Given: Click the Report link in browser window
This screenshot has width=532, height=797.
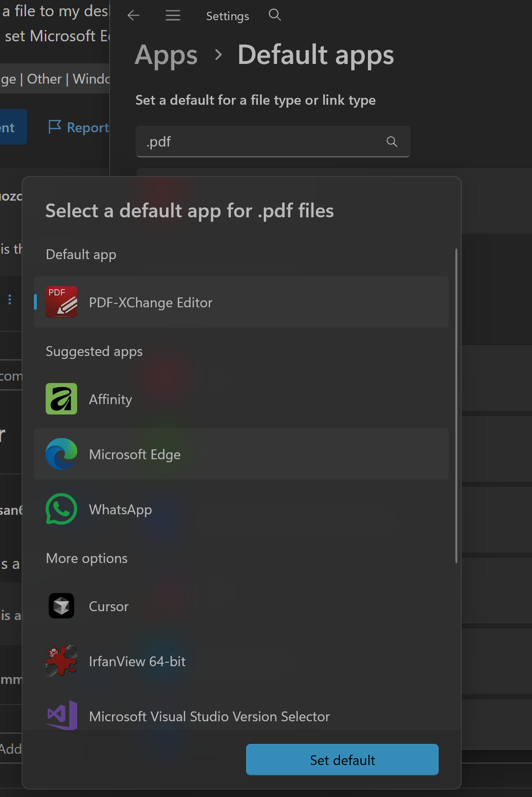Looking at the screenshot, I should coord(88,127).
